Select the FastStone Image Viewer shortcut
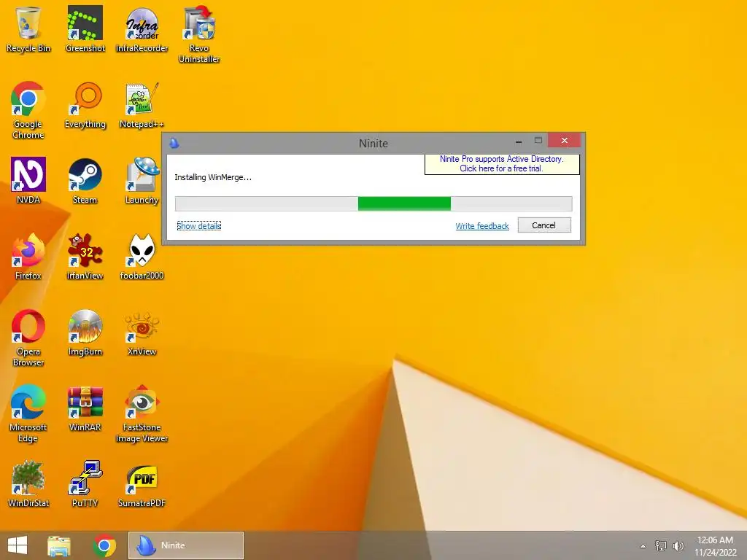Viewport: 747px width, 560px height. [x=142, y=414]
